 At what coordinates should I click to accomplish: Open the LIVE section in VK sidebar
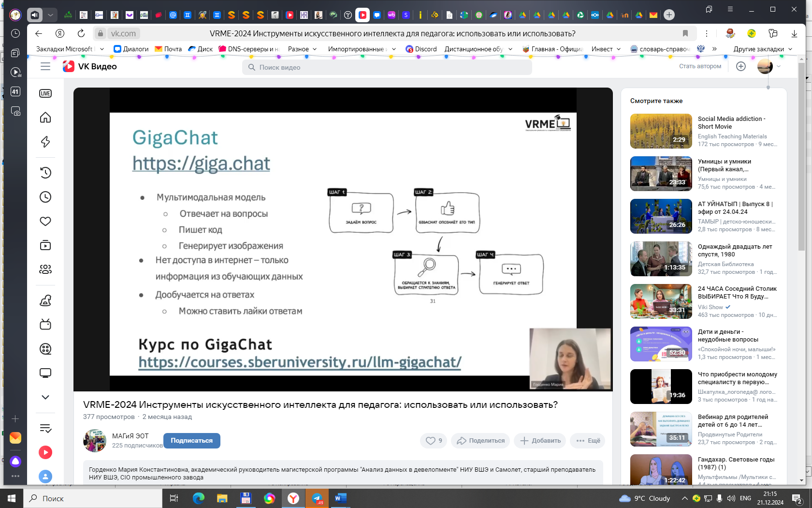pyautogui.click(x=45, y=93)
